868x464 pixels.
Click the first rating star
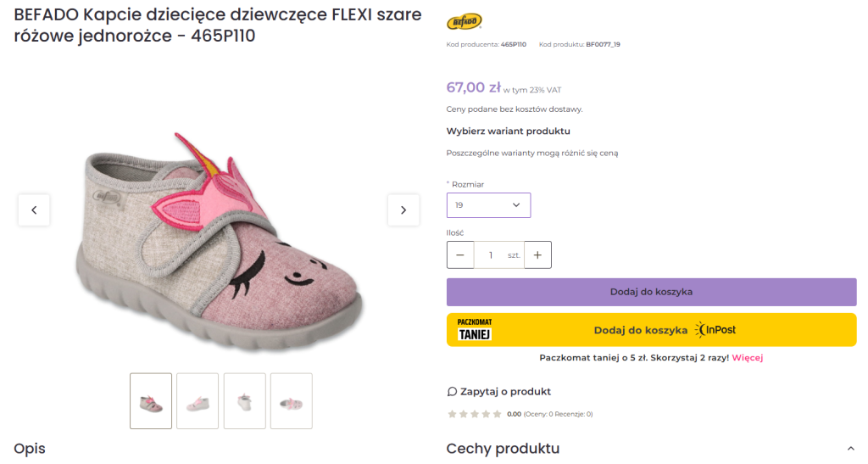click(452, 414)
